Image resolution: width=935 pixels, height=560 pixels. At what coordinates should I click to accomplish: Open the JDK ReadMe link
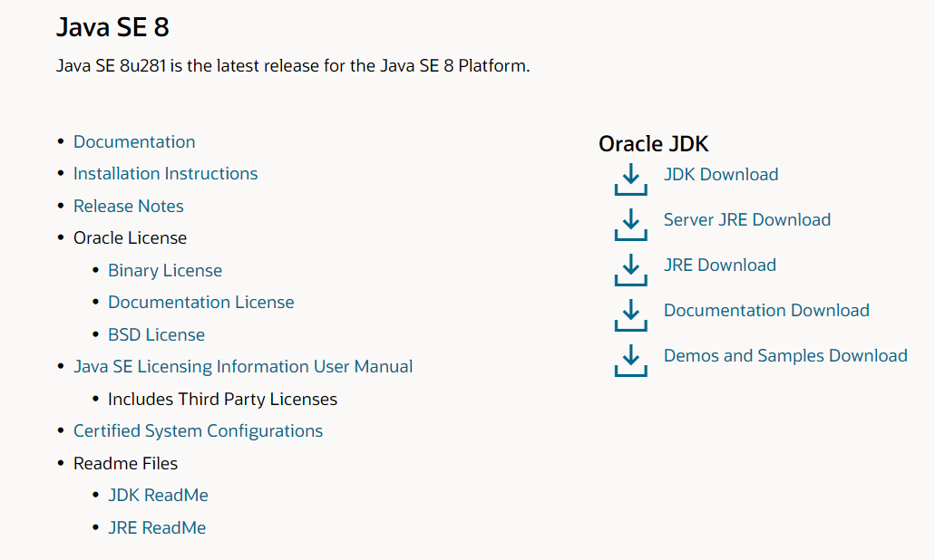[158, 495]
